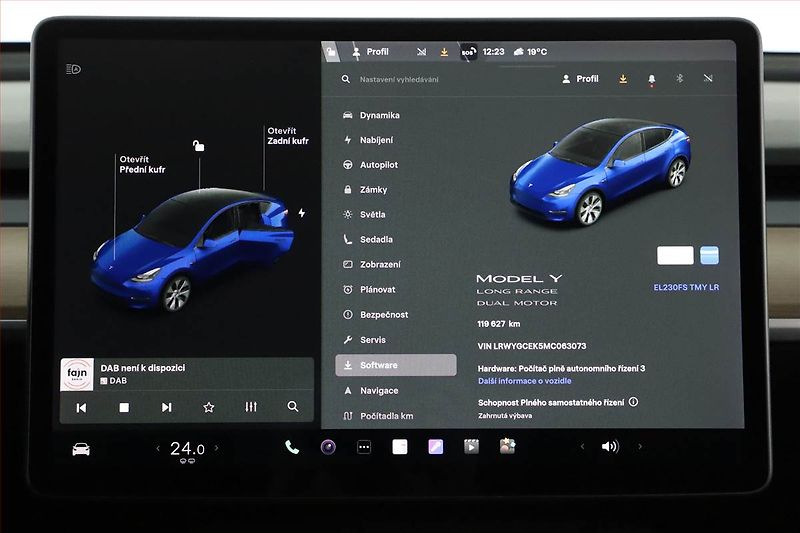Tap the DAB source label in media player
The width and height of the screenshot is (800, 533).
(x=114, y=380)
